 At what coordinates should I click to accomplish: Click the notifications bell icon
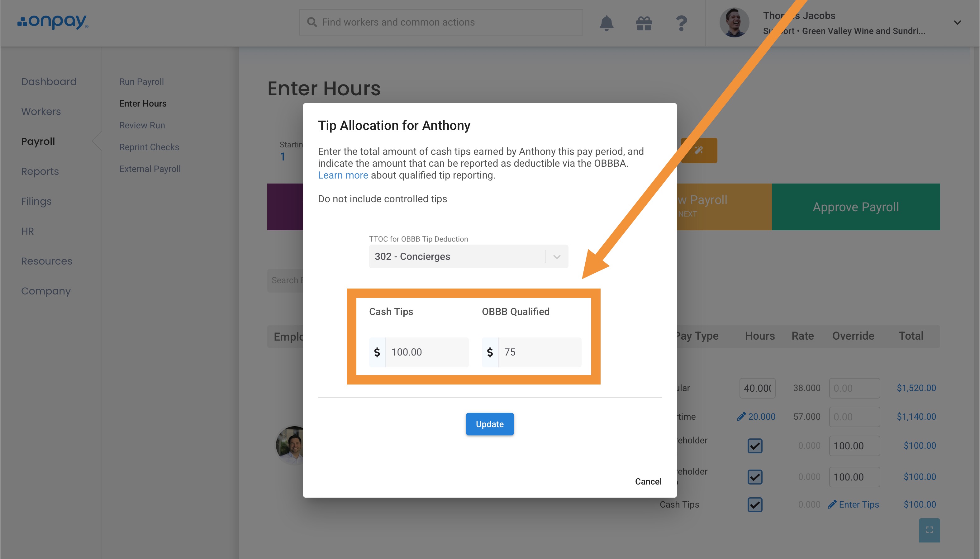[606, 23]
